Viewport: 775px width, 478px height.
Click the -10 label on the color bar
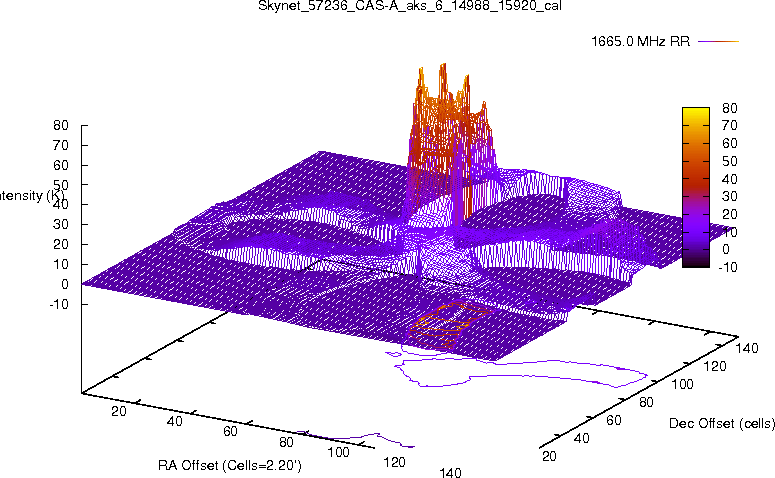coord(728,267)
